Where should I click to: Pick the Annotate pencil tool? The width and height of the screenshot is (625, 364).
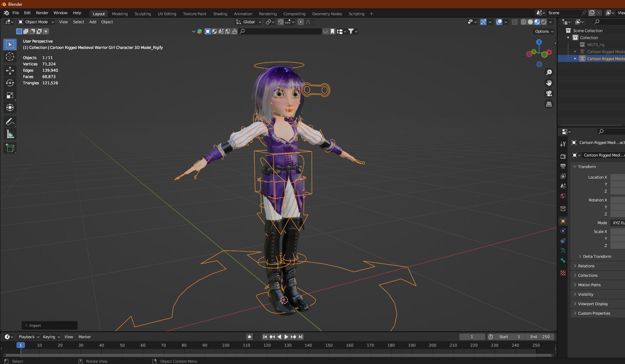click(10, 121)
